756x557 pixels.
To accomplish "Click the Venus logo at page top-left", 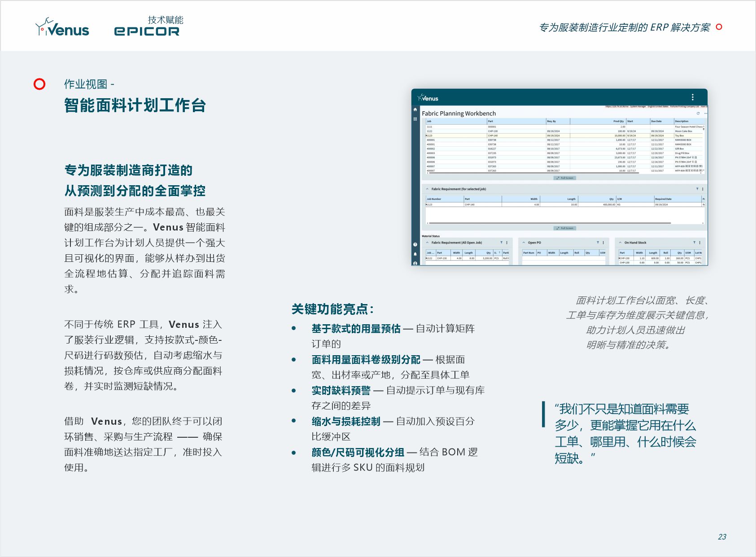I will 62,27.
